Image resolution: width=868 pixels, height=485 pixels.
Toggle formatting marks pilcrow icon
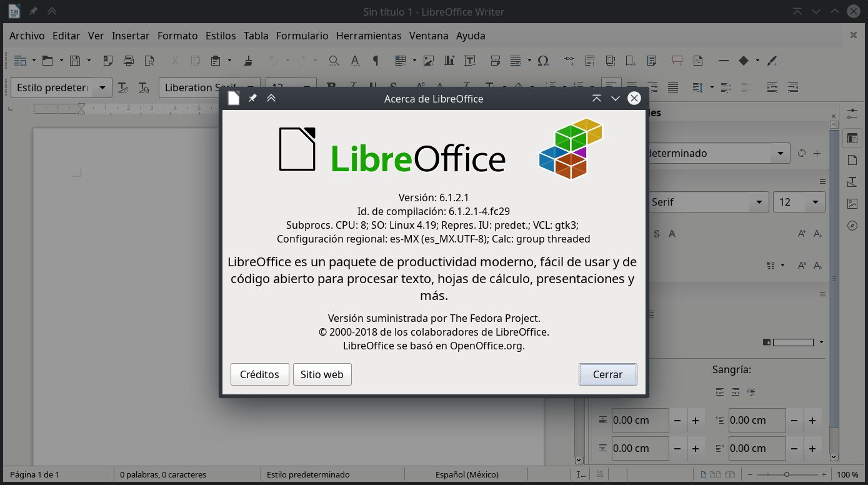[376, 61]
